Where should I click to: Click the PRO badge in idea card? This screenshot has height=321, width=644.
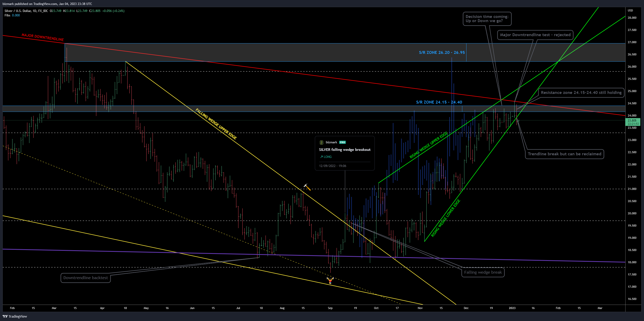(343, 142)
